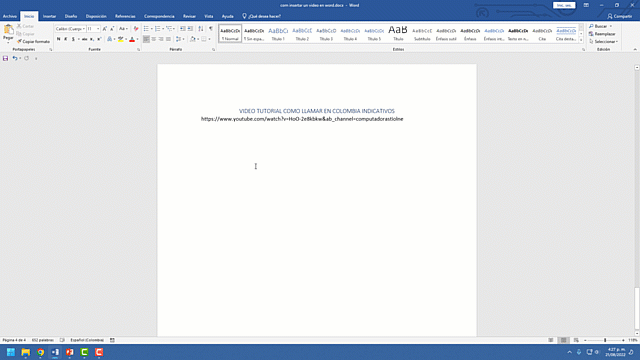The image size is (640, 360).
Task: Open ribbon display options icon in title bar
Action: [586, 5]
